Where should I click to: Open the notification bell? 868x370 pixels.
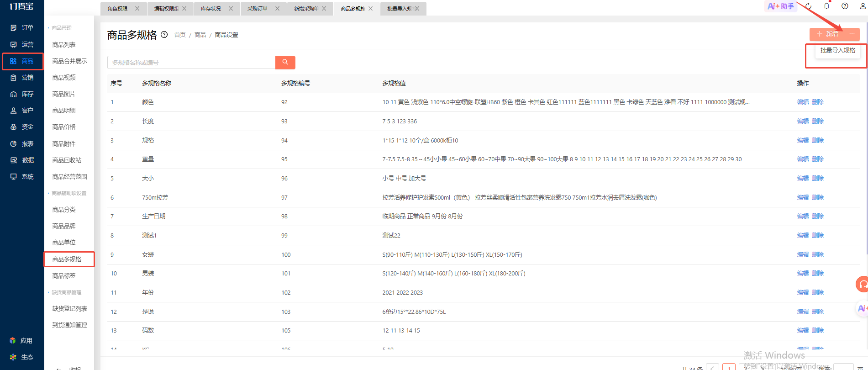tap(826, 6)
